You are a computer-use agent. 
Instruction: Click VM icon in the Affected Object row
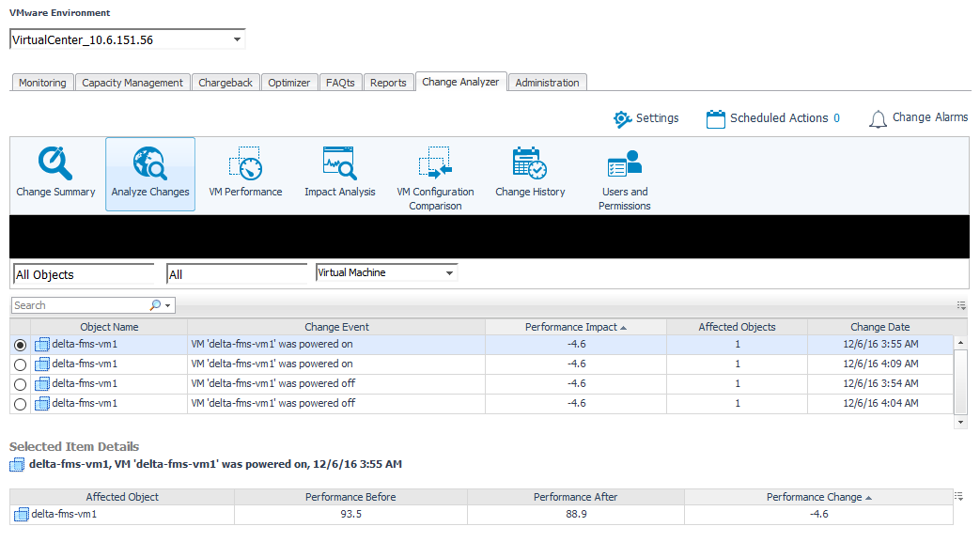coord(22,515)
